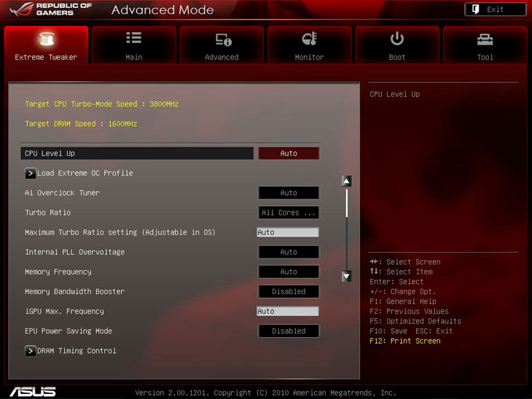Open Memory Frequency Auto dropdown
This screenshot has width=532, height=399.
coord(289,272)
